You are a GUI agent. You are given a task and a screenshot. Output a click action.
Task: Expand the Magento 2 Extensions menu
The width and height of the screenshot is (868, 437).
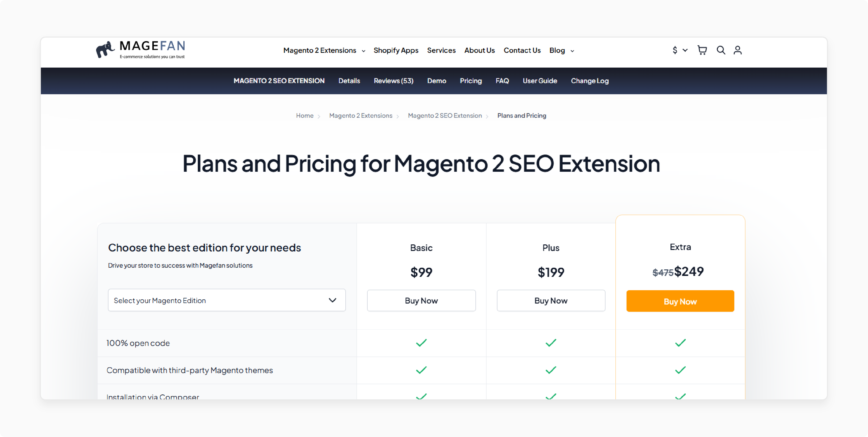coord(324,50)
